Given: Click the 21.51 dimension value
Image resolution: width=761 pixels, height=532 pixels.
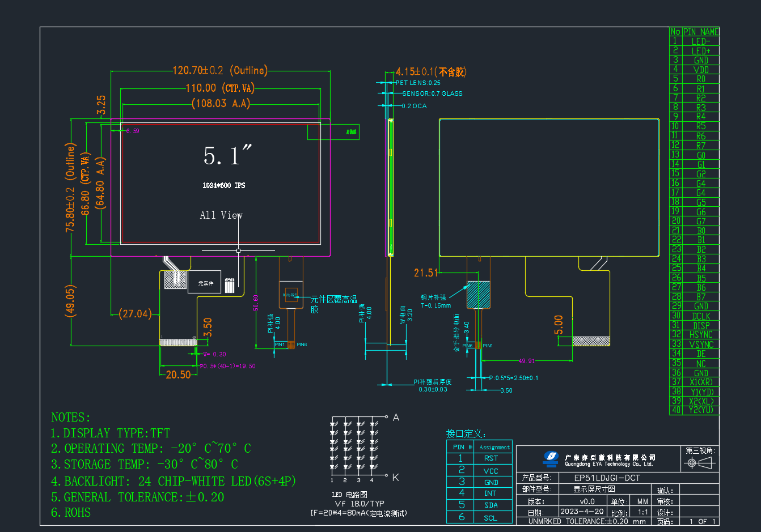Looking at the screenshot, I should [426, 273].
